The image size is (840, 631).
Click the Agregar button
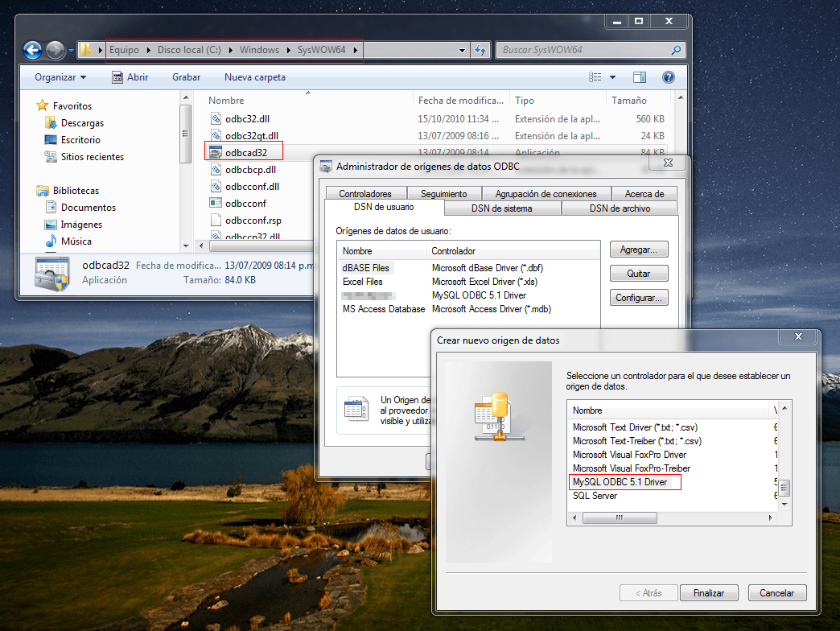click(638, 250)
